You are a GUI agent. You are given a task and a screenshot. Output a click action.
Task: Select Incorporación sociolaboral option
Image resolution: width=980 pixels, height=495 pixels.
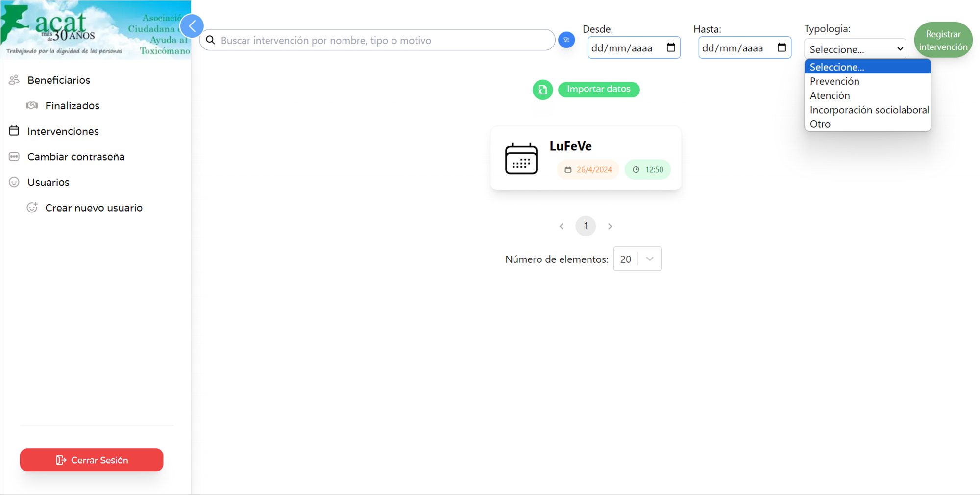(x=869, y=110)
